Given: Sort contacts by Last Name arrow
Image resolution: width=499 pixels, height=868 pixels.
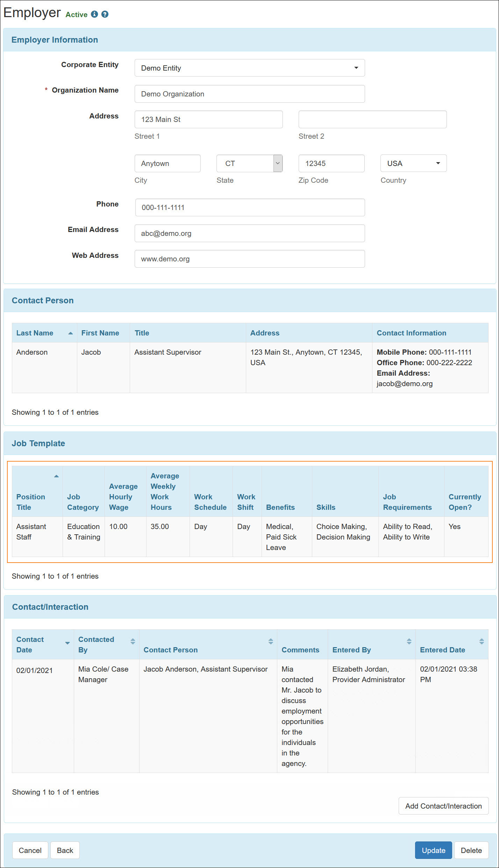Looking at the screenshot, I should pyautogui.click(x=70, y=333).
